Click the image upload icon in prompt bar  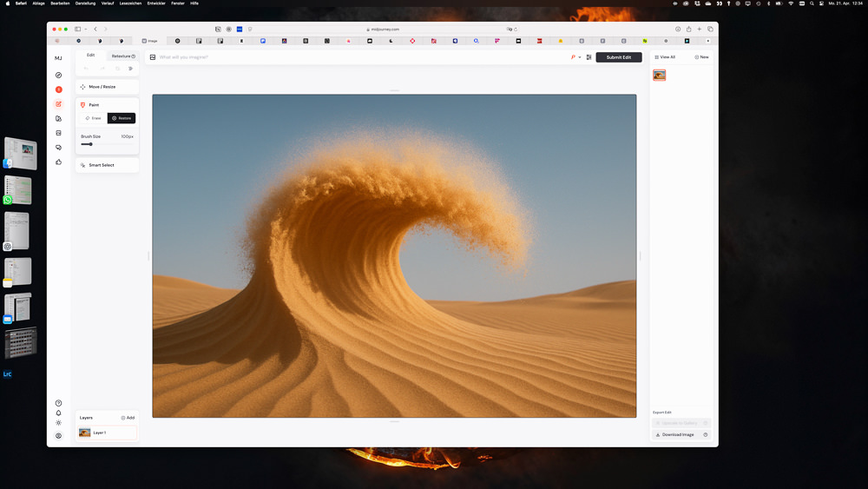point(153,57)
